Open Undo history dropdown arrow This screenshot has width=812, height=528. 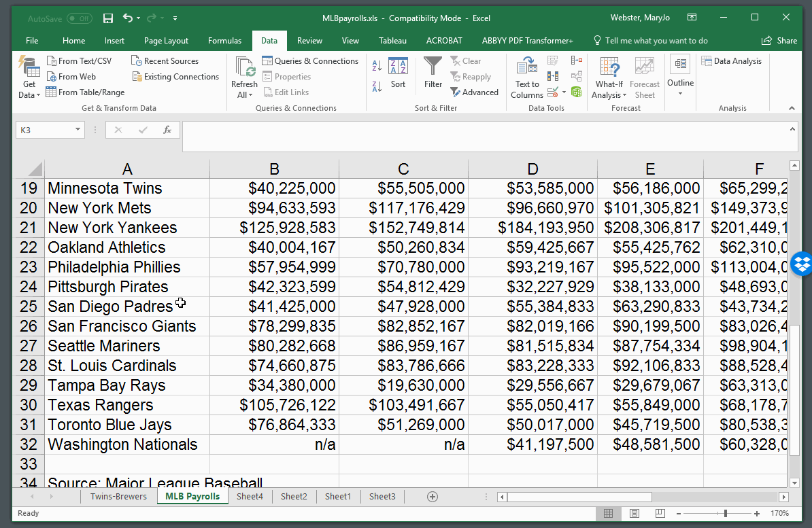click(138, 18)
